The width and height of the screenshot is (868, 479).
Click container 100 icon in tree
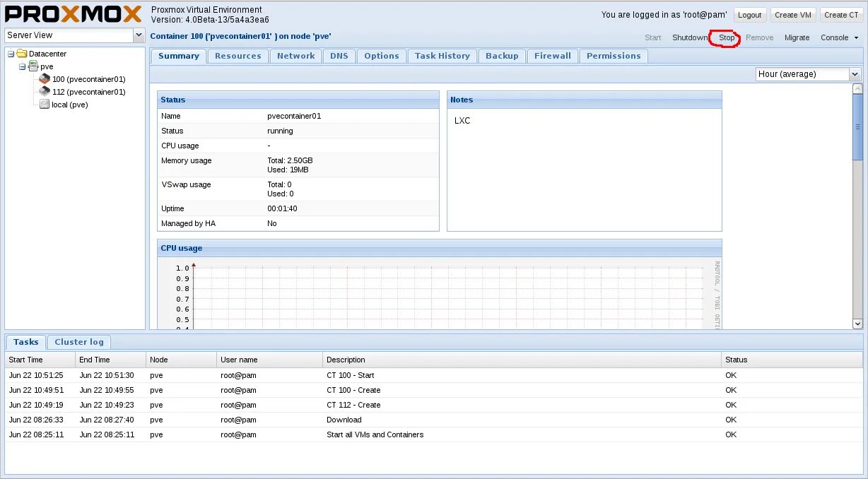pyautogui.click(x=45, y=79)
